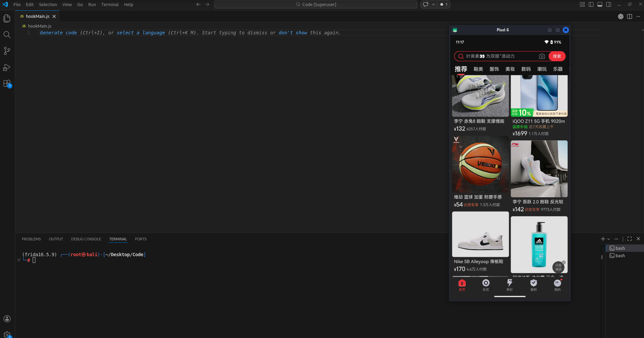Open the Extensions view

click(7, 83)
